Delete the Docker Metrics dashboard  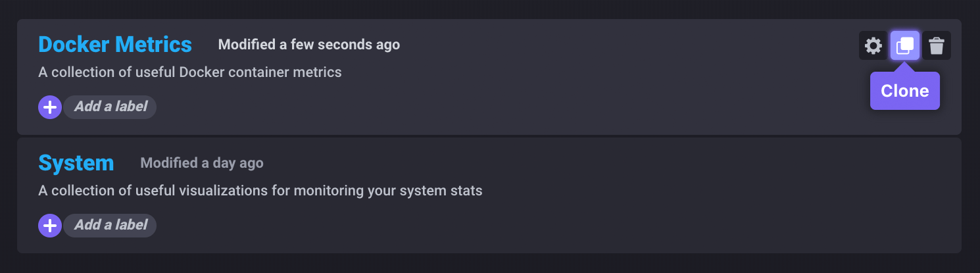(937, 46)
